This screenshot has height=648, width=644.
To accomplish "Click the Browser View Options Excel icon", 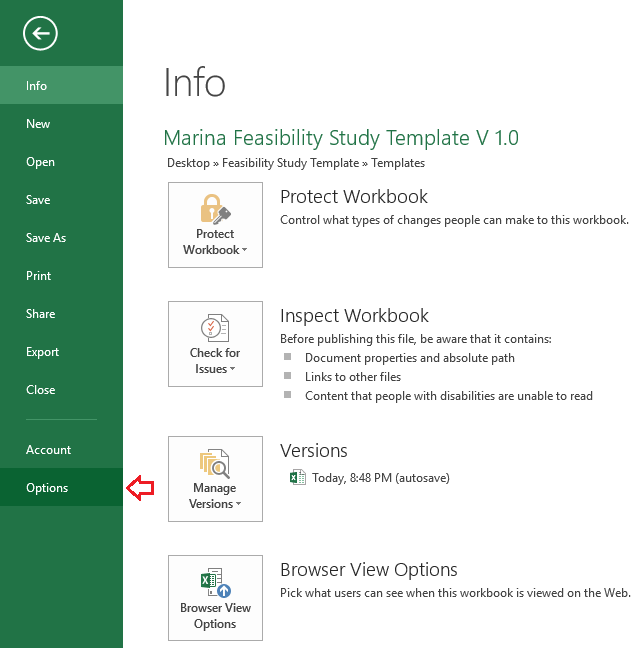I will pyautogui.click(x=215, y=582).
